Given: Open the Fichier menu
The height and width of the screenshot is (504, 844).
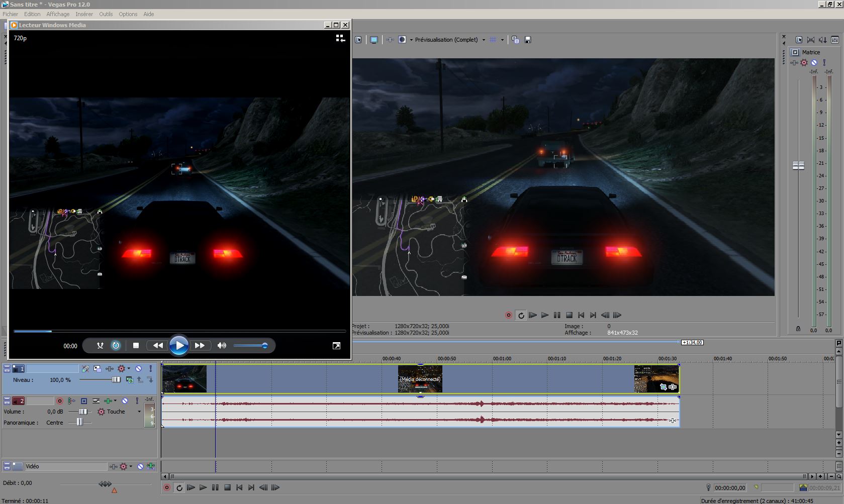Looking at the screenshot, I should tap(10, 14).
